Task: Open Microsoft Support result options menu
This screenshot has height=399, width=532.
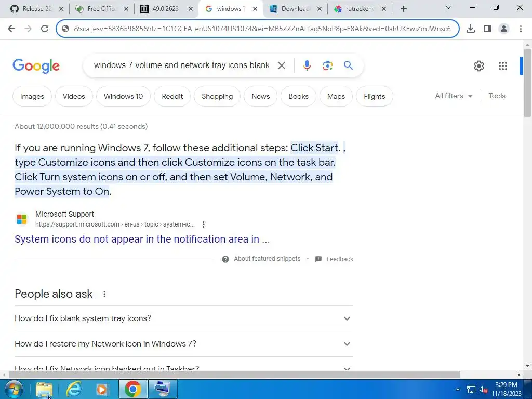Action: pyautogui.click(x=203, y=224)
